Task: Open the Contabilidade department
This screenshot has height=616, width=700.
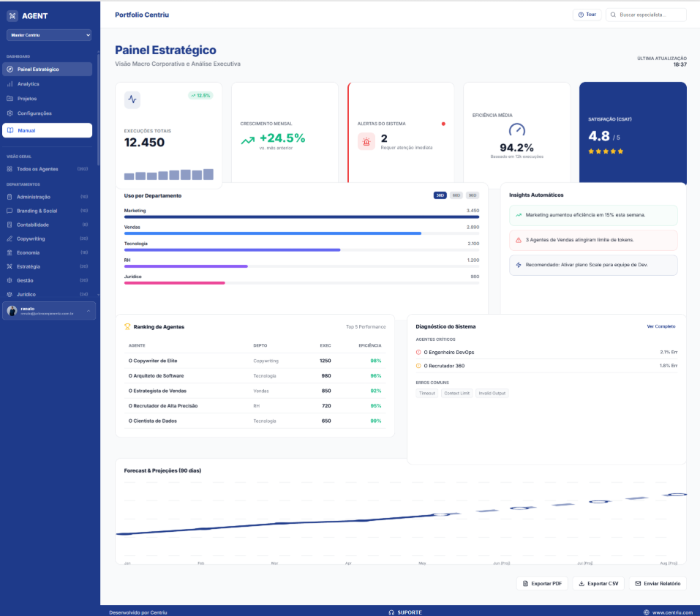Action: pos(48,225)
